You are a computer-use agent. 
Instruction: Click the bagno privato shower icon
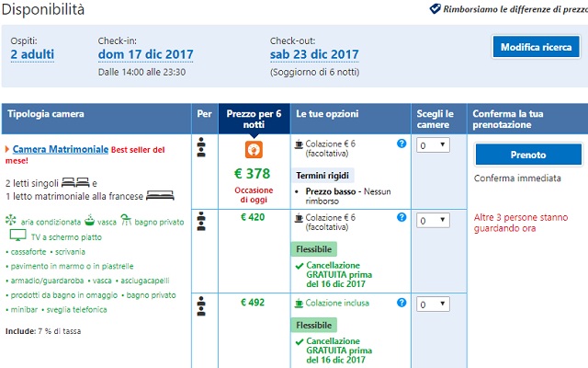[126, 221]
